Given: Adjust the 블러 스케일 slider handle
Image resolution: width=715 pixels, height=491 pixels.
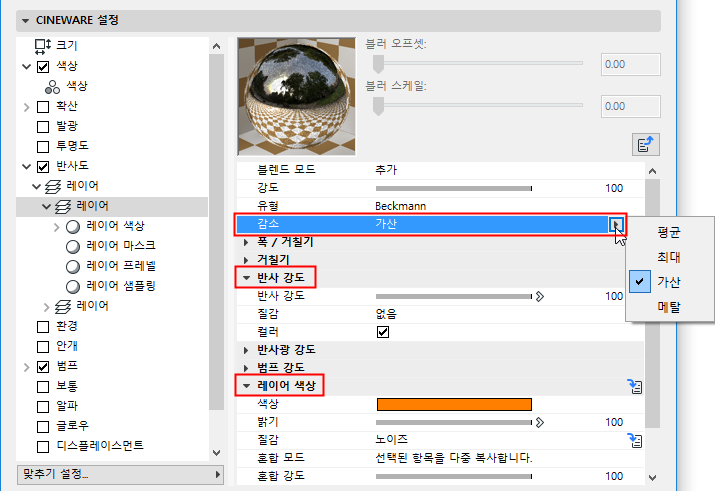Looking at the screenshot, I should pyautogui.click(x=378, y=106).
